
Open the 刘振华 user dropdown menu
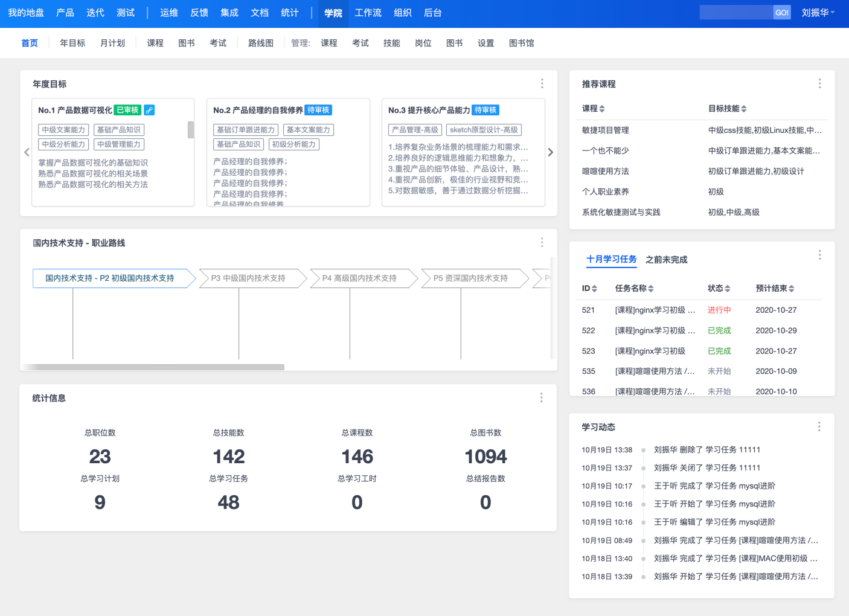[x=818, y=13]
